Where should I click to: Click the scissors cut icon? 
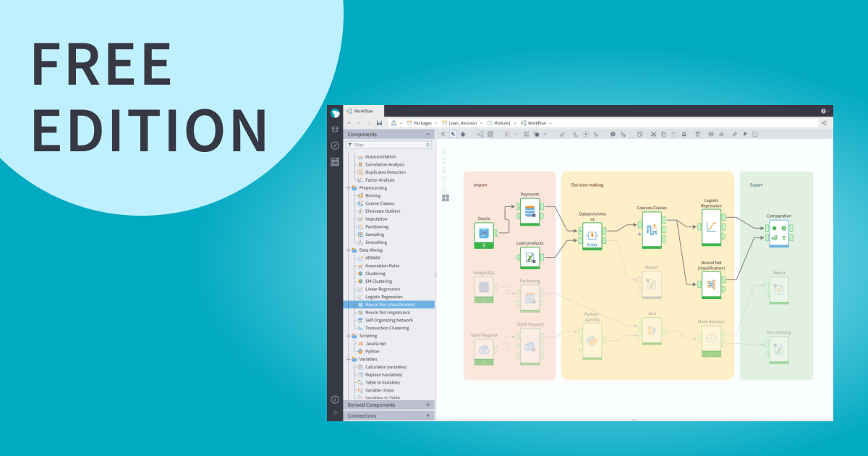click(x=653, y=134)
